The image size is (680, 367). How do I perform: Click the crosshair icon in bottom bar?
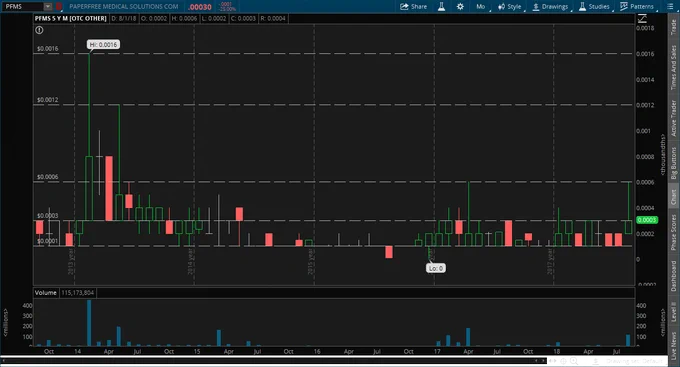click(x=563, y=361)
